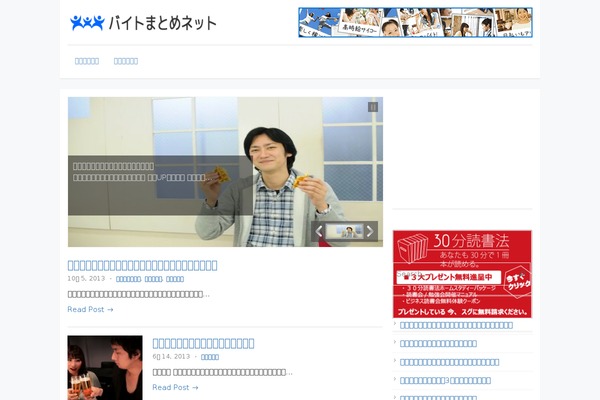The height and width of the screenshot is (400, 600).
Task: Pause the featured slideshow
Action: (x=373, y=107)
